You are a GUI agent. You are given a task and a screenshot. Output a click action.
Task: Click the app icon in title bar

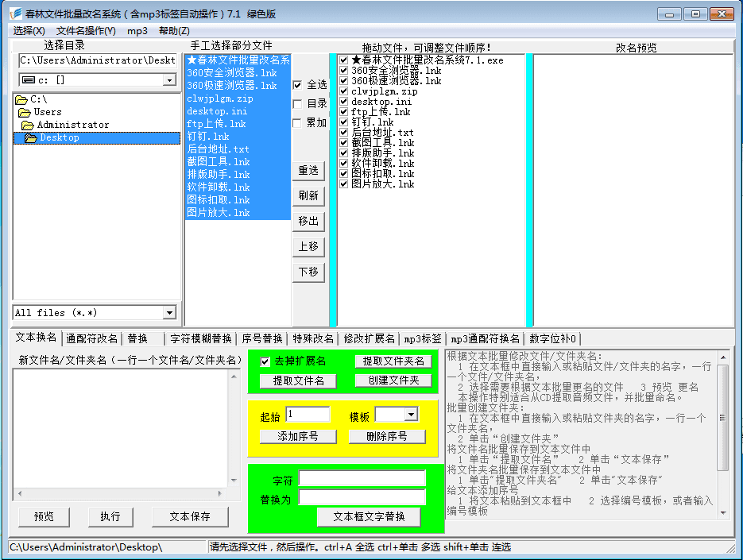point(16,14)
